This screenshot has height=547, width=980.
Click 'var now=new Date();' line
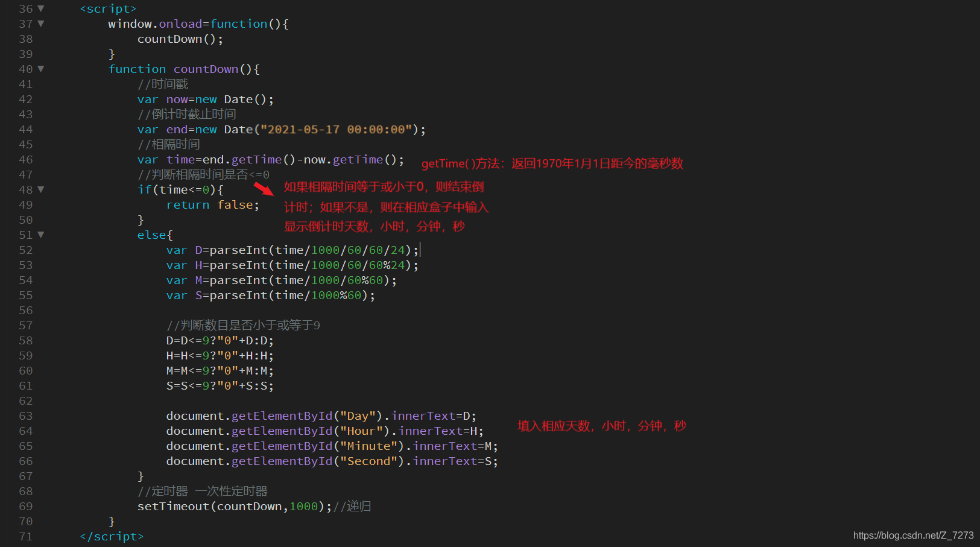click(x=206, y=100)
